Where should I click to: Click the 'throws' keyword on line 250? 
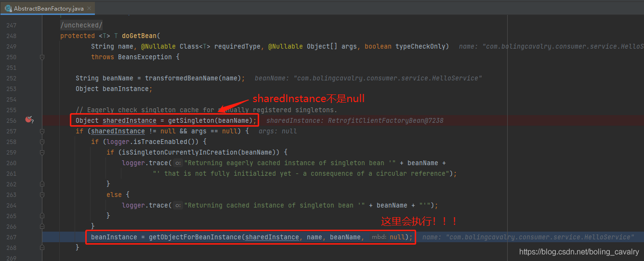(x=103, y=57)
